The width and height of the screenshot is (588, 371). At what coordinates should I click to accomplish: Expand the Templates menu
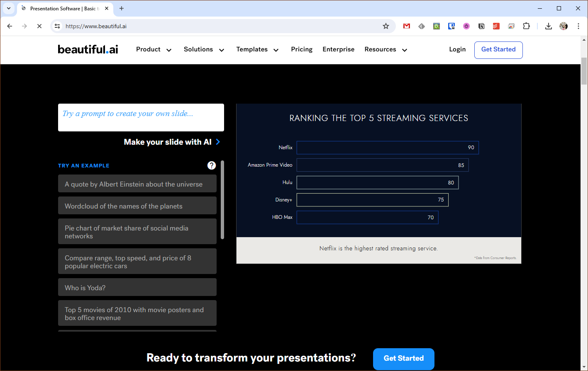257,49
